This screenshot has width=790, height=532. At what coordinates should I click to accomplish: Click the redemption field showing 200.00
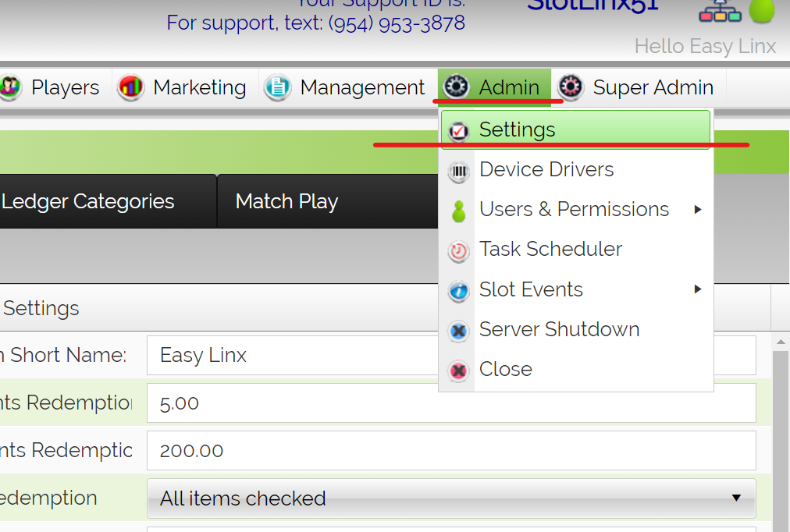point(451,450)
